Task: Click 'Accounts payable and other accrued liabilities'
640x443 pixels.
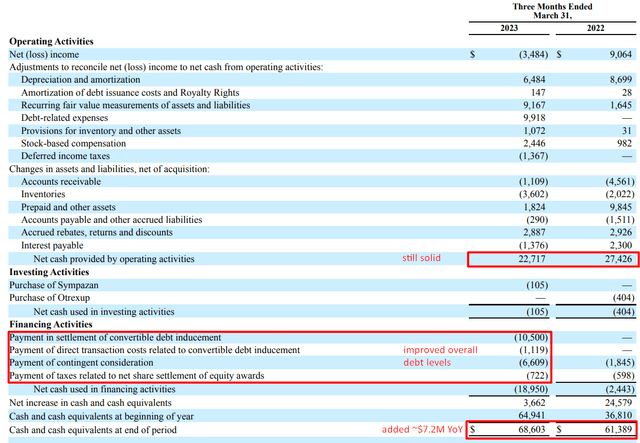Action: (111, 220)
